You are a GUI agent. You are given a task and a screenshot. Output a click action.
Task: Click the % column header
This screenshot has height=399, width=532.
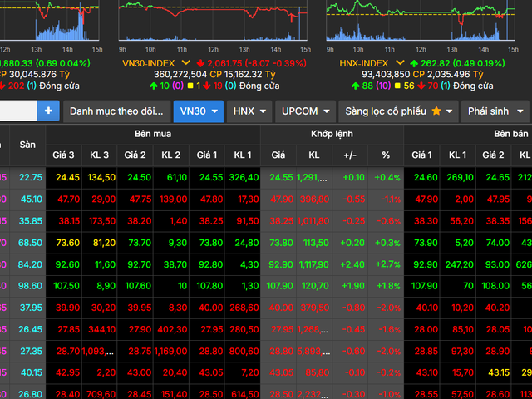click(386, 155)
